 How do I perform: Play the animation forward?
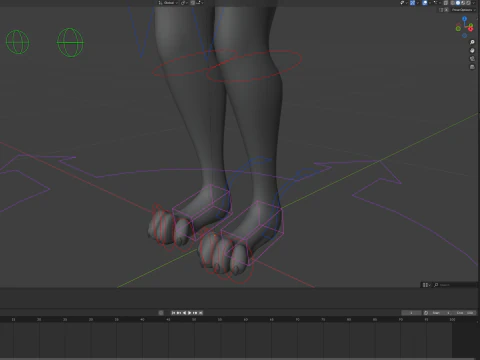point(189,313)
